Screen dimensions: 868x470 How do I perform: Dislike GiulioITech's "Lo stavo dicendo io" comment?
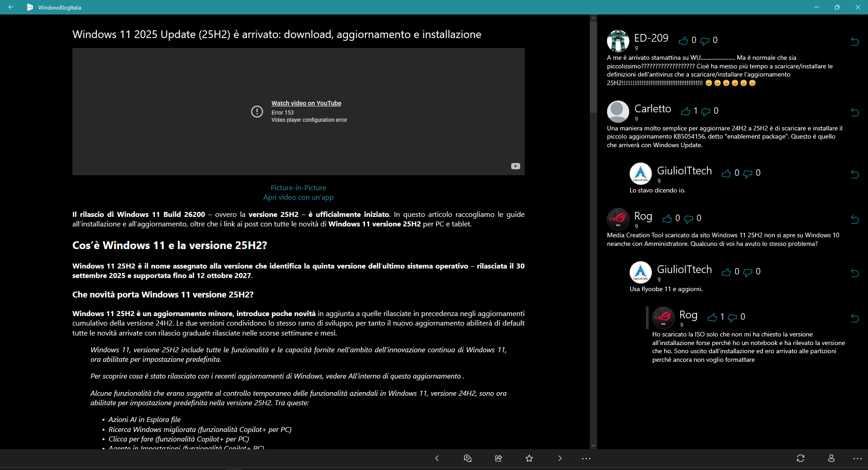pyautogui.click(x=748, y=173)
